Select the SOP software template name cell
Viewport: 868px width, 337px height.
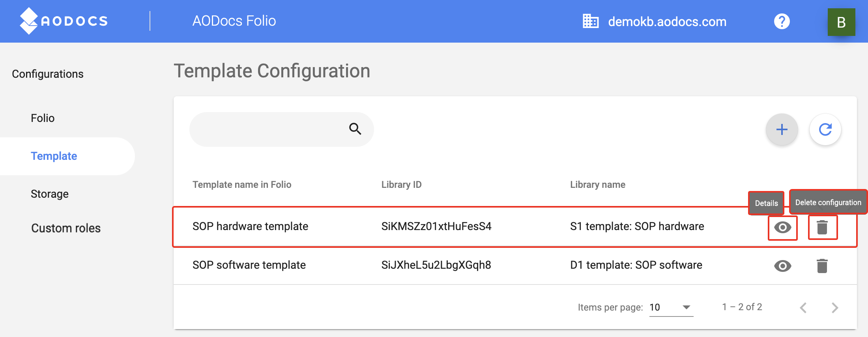(x=249, y=265)
